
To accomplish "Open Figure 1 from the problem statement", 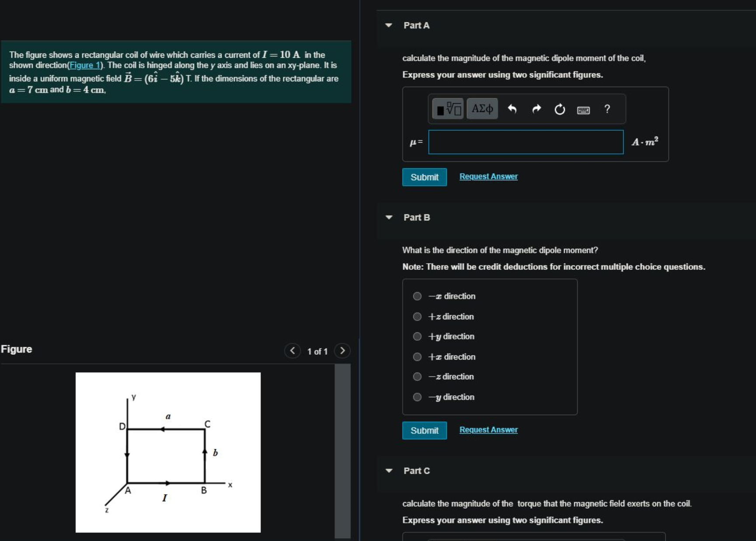I will point(86,65).
